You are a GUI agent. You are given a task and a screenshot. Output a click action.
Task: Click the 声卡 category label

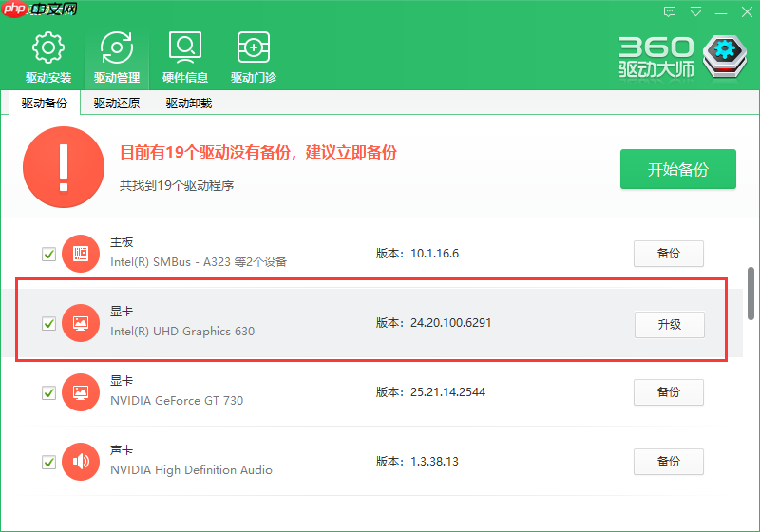pos(122,449)
